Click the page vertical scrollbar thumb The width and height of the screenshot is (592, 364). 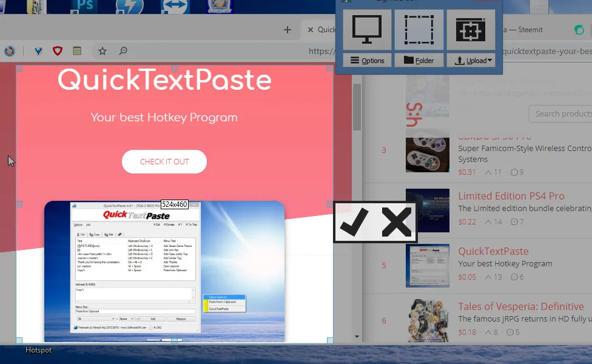coord(357,107)
